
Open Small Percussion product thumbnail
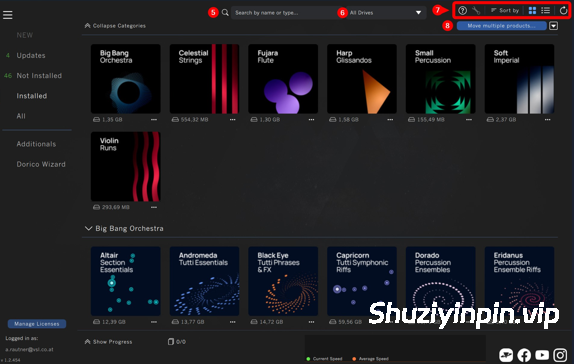(x=440, y=79)
